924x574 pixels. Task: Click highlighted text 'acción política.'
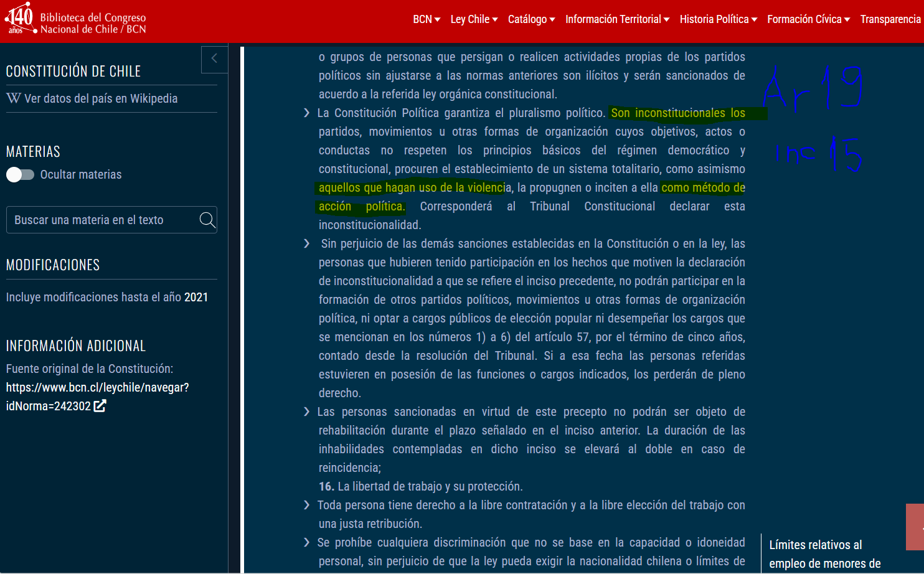(362, 206)
